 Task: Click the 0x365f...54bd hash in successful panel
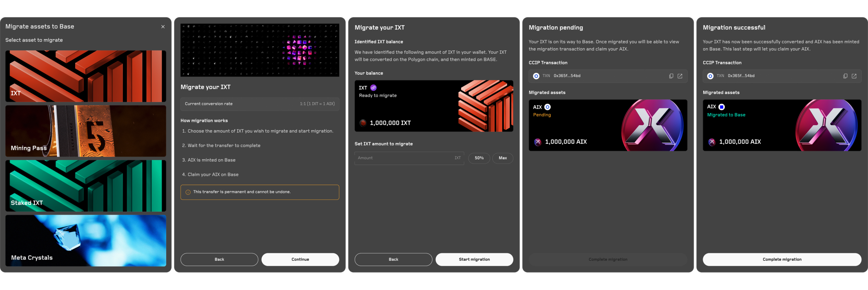click(x=741, y=76)
